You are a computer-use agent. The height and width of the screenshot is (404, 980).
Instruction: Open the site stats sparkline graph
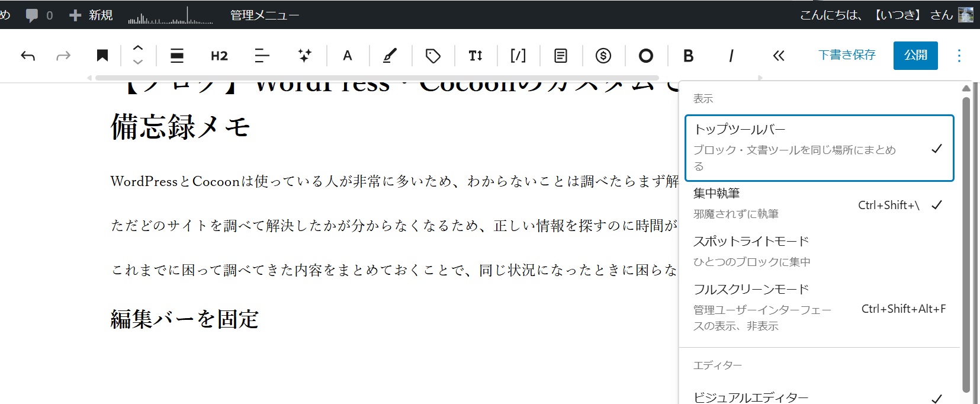pos(171,15)
